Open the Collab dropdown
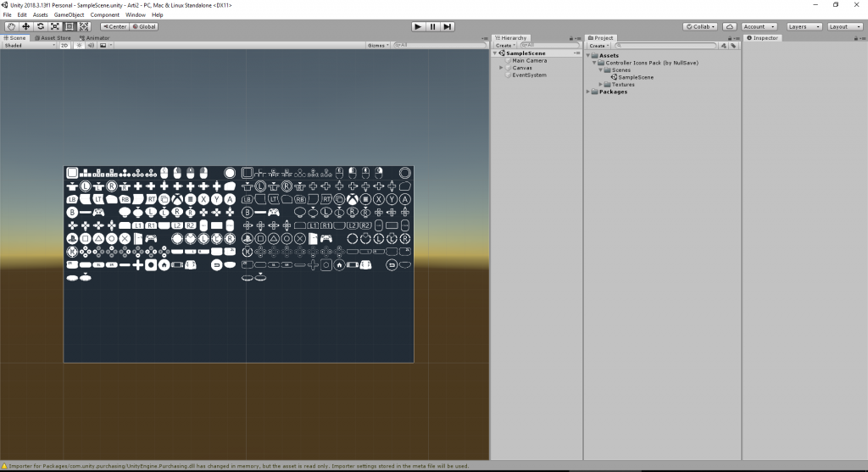The image size is (868, 472). (701, 26)
